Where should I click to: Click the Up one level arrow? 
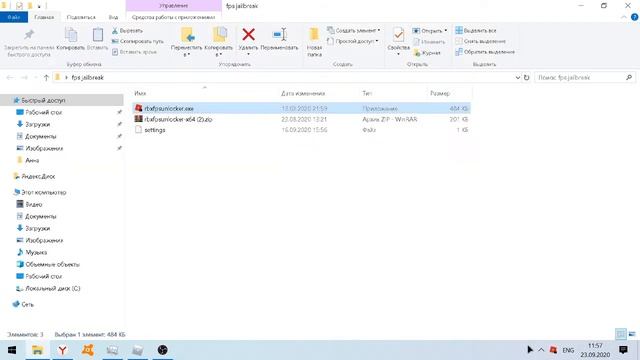46,78
